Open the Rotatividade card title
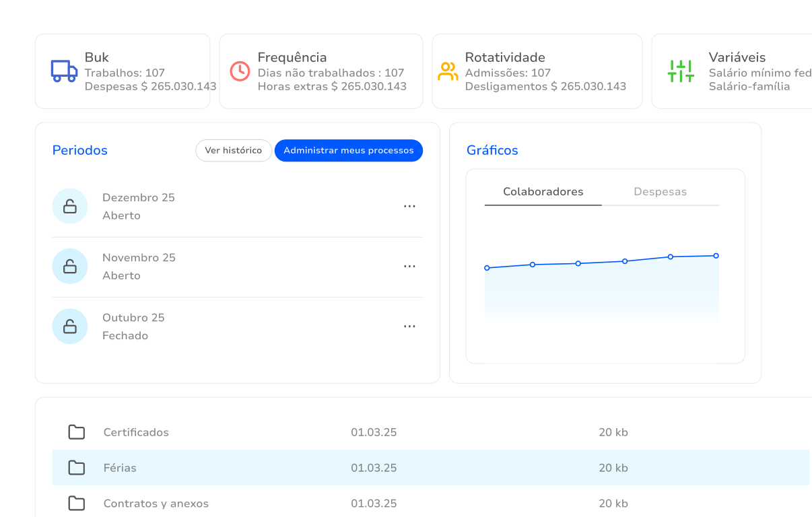The image size is (812, 517). 505,58
